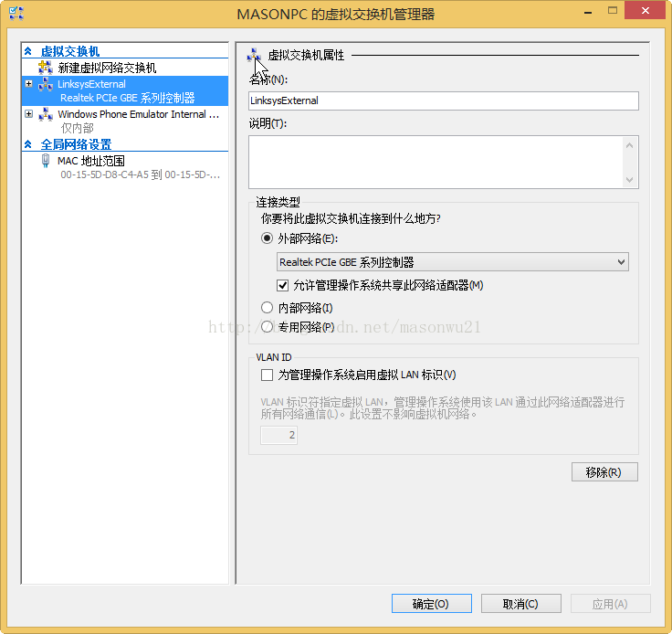Click the Windows Phone Emulator Internal switch icon
The width and height of the screenshot is (672, 634).
click(46, 114)
